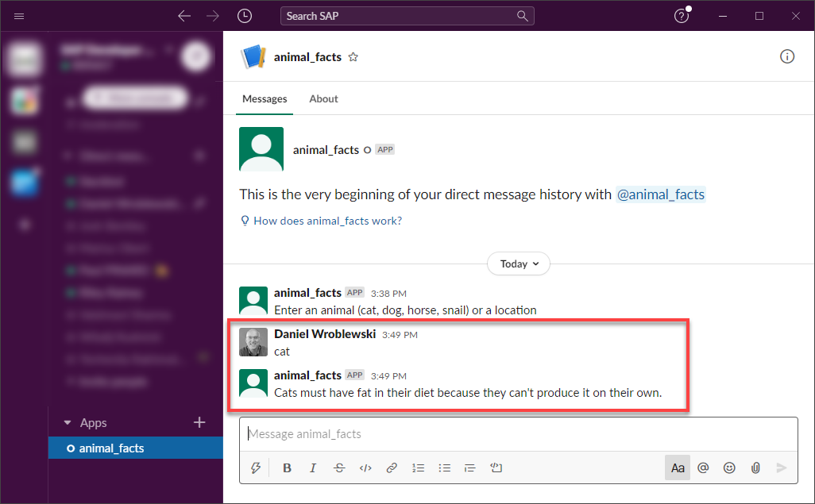Start an ordered numbered list
This screenshot has height=504, width=815.
418,467
